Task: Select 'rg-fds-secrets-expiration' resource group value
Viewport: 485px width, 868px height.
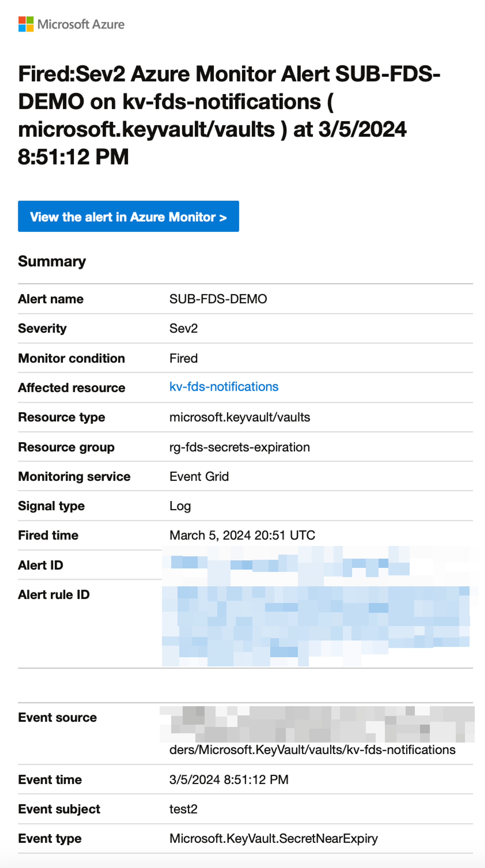Action: coord(240,447)
